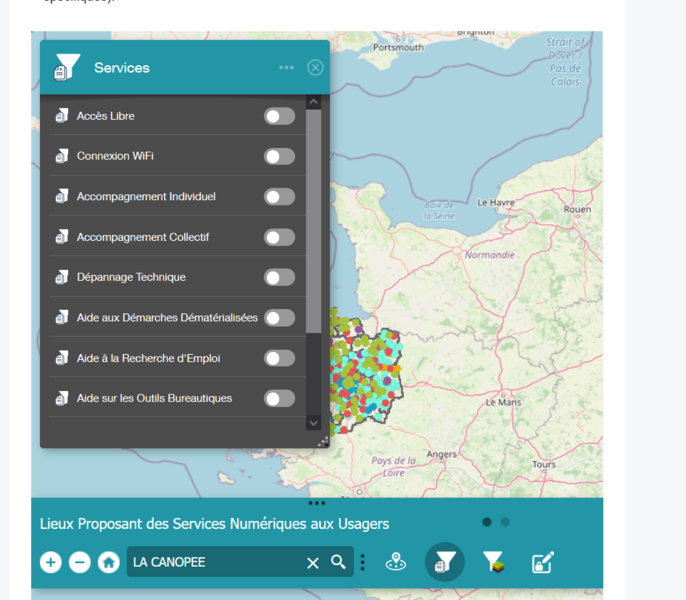
Task: Click Tours label on map
Action: 544,464
